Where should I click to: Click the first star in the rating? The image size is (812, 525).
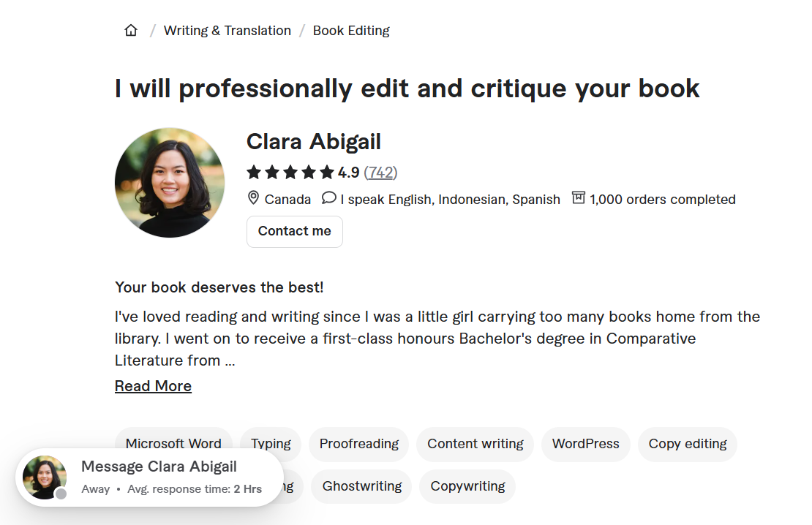click(x=254, y=172)
